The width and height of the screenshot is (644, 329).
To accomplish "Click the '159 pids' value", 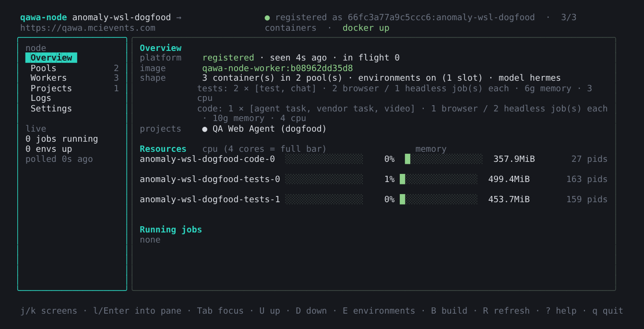I will (587, 199).
